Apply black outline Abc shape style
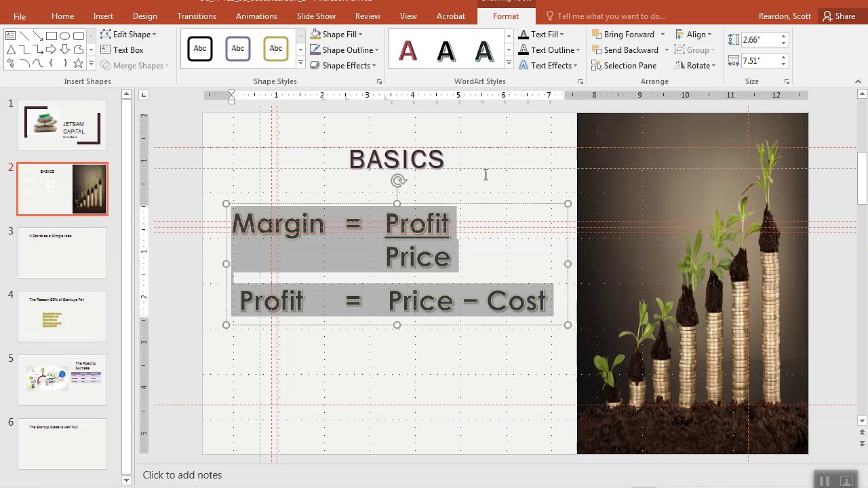This screenshot has height=488, width=868. pyautogui.click(x=200, y=49)
